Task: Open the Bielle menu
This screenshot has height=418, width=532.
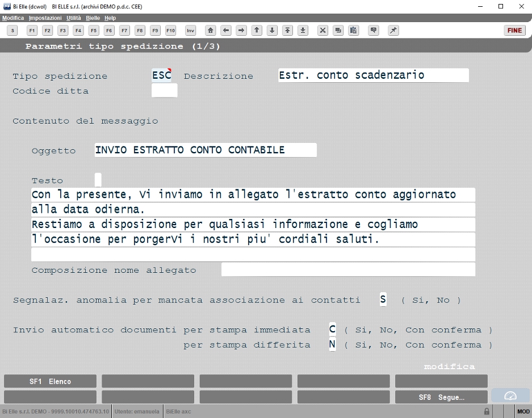Action: (93, 18)
